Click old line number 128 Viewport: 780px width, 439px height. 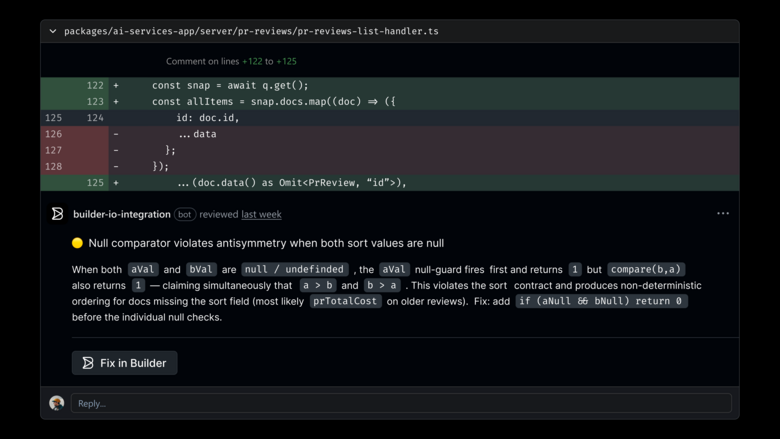pyautogui.click(x=53, y=167)
